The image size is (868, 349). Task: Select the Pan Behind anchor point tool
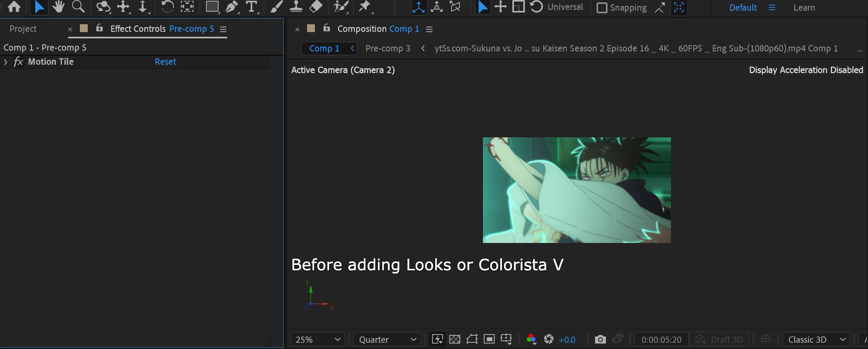click(187, 7)
